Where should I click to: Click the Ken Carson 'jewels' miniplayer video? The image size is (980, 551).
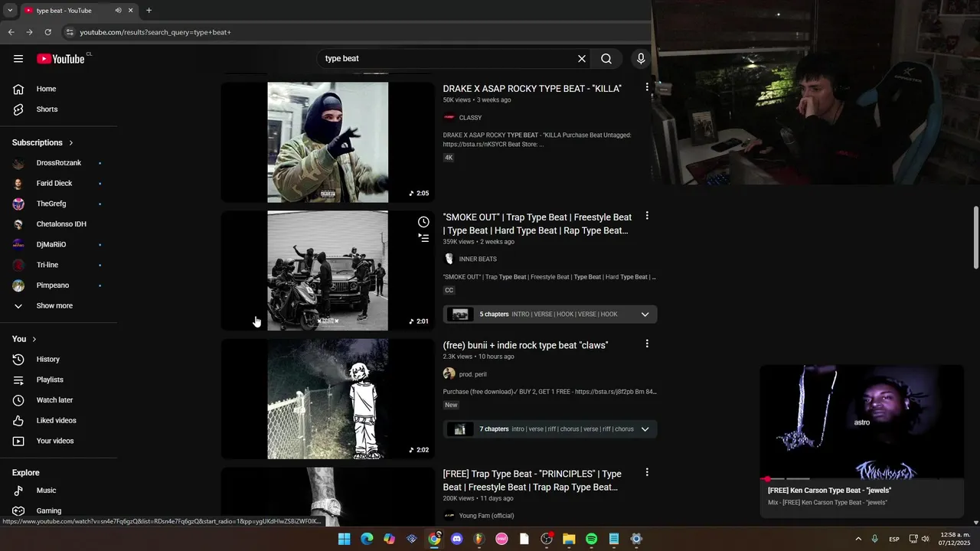pyautogui.click(x=861, y=422)
